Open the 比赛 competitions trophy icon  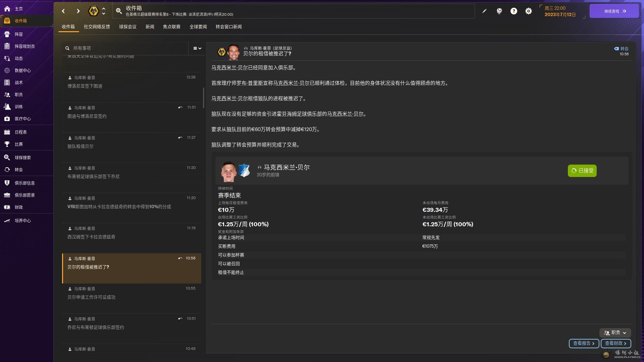pos(7,144)
